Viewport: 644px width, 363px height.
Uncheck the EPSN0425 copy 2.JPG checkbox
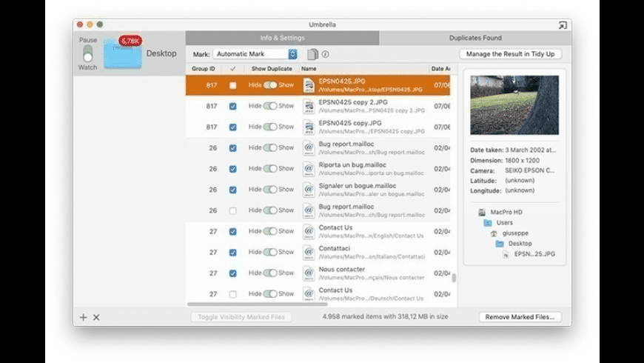click(x=232, y=106)
